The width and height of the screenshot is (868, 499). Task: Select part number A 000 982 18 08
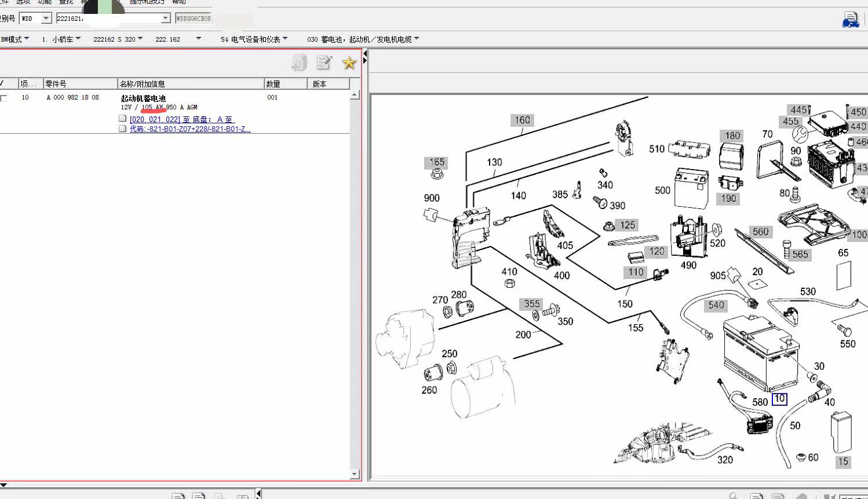(x=72, y=98)
